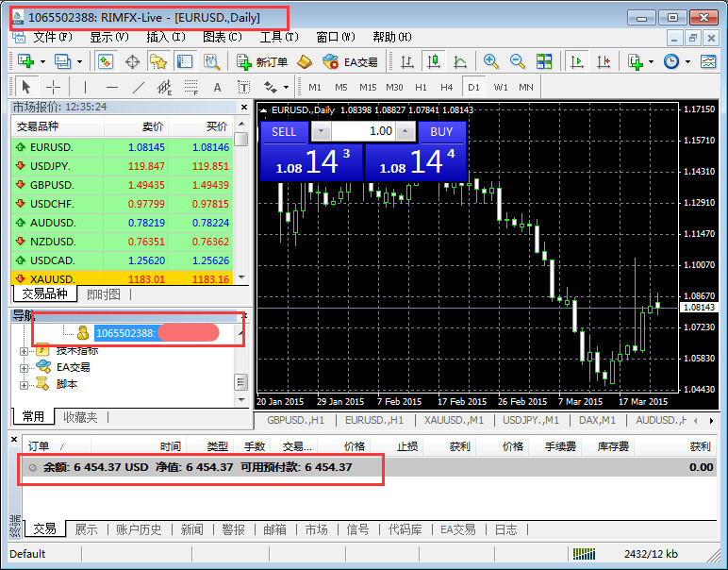Select the text label 'A' tool

pyautogui.click(x=217, y=87)
